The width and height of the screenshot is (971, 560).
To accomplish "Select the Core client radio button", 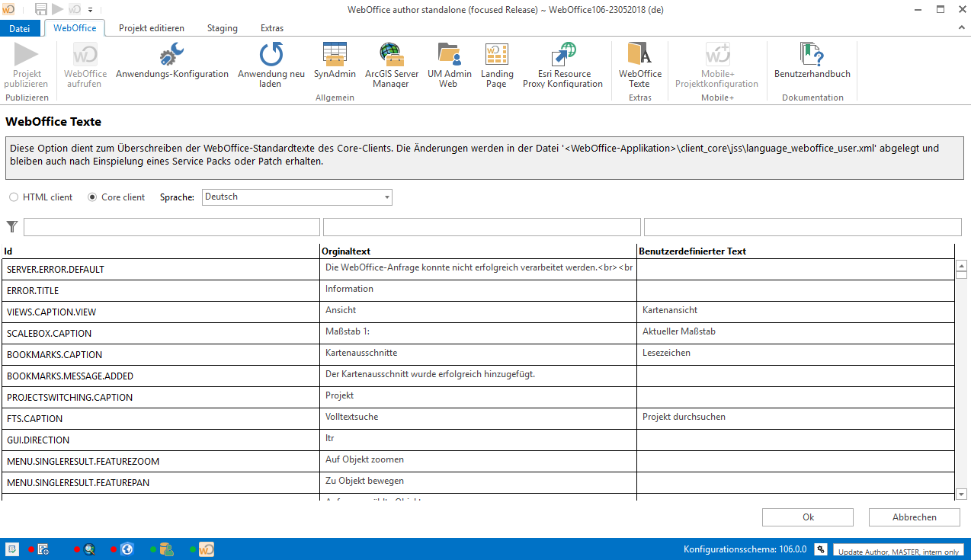I will pyautogui.click(x=91, y=197).
